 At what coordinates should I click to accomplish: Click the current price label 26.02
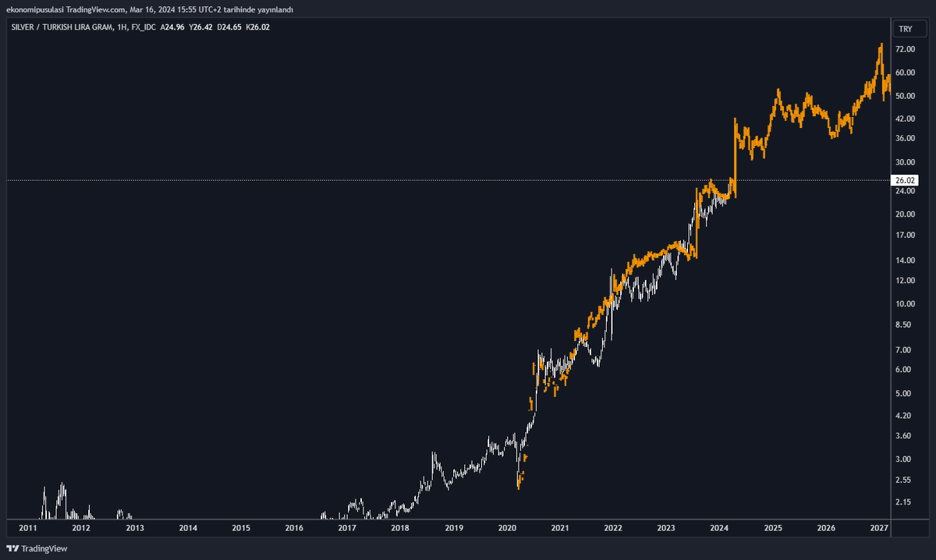point(905,180)
